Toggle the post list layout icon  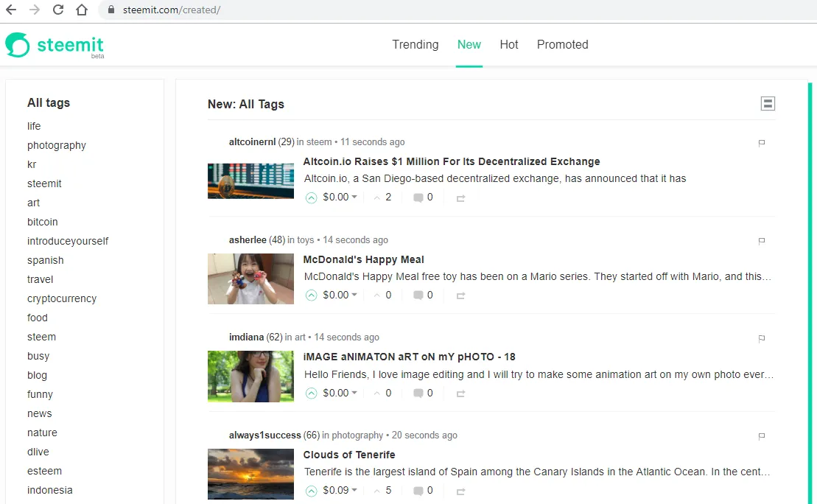[768, 104]
